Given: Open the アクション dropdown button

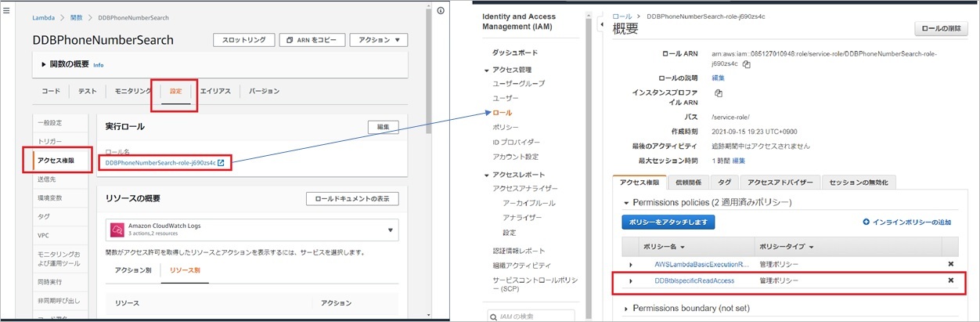Looking at the screenshot, I should (379, 40).
